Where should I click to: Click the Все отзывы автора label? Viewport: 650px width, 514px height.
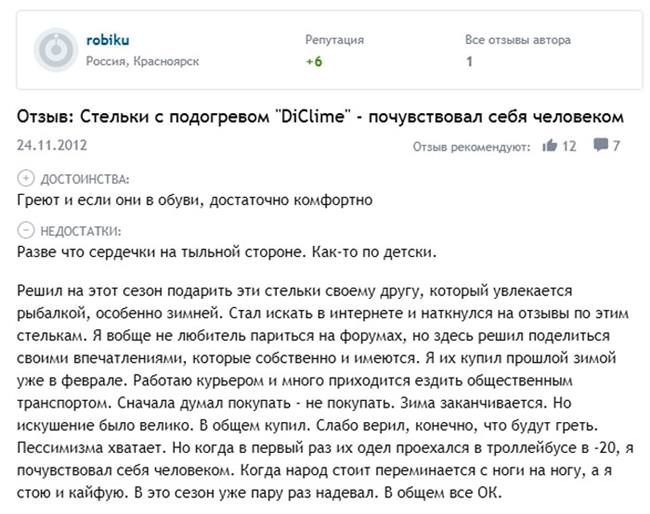(518, 40)
